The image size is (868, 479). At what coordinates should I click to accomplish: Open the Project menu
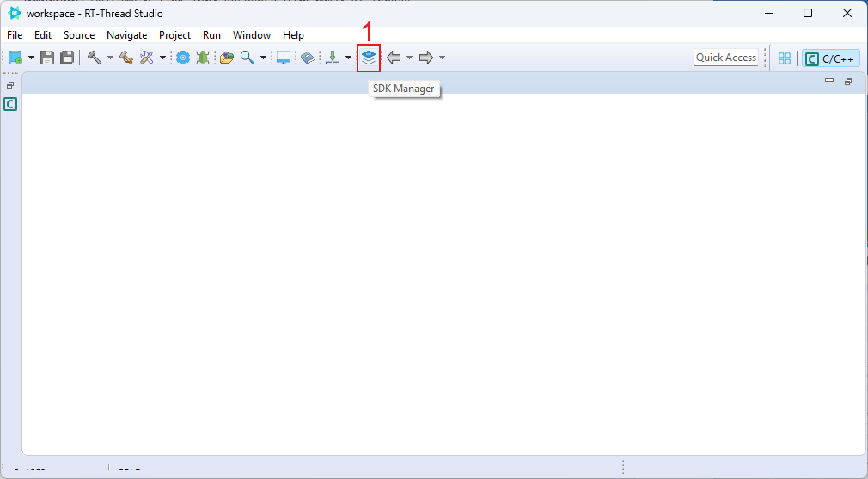click(x=174, y=35)
